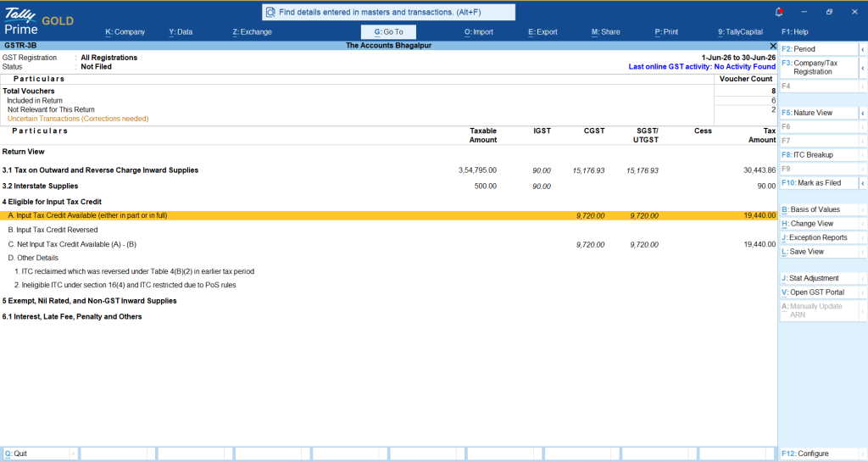Screen dimensions: 868x462
Task: Expand the arrow next to Q: Quit
Action: 73,454
